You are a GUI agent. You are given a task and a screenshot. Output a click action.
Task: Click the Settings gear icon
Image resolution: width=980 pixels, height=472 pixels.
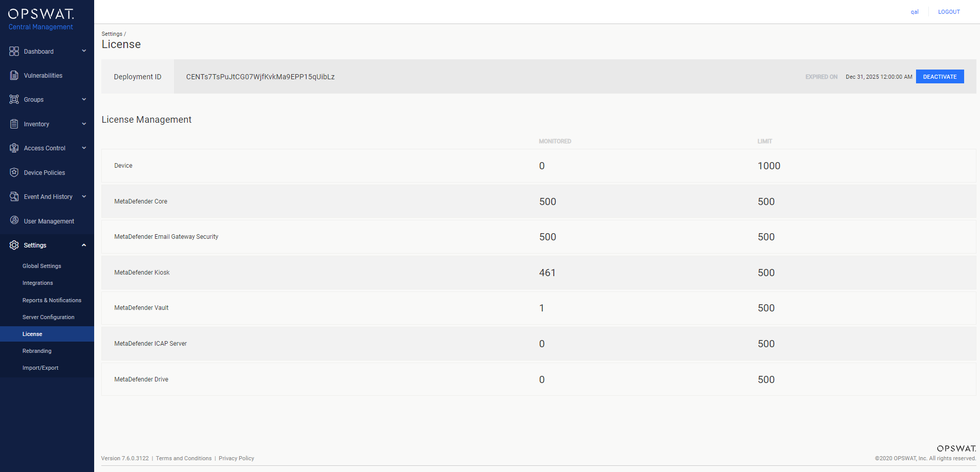(x=14, y=245)
